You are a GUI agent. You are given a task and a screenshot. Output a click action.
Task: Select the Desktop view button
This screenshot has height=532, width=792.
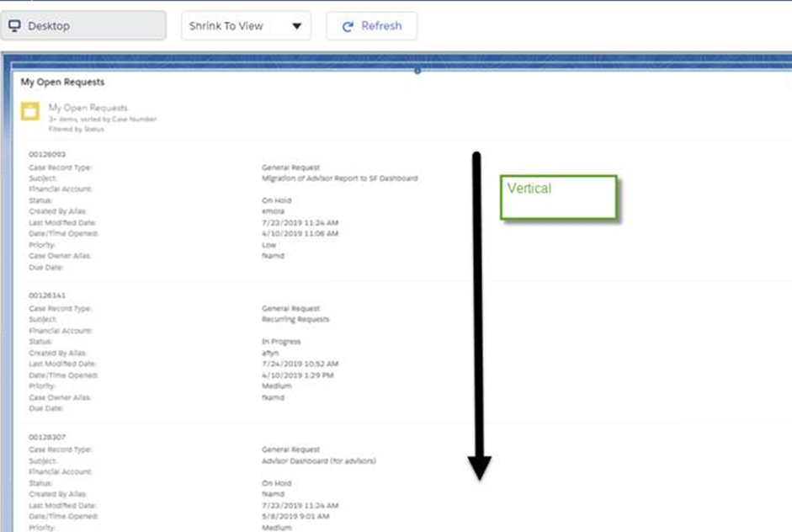click(83, 26)
